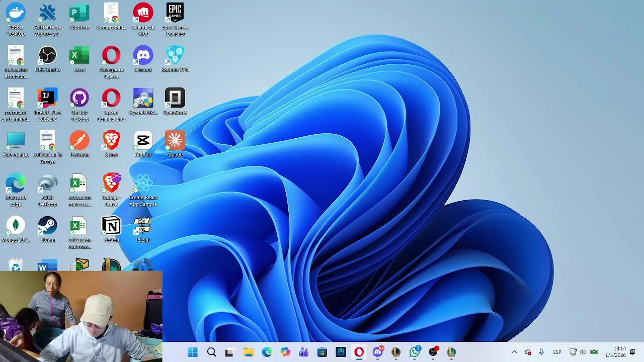Click the microphone tray icon
644x362 pixels.
541,352
